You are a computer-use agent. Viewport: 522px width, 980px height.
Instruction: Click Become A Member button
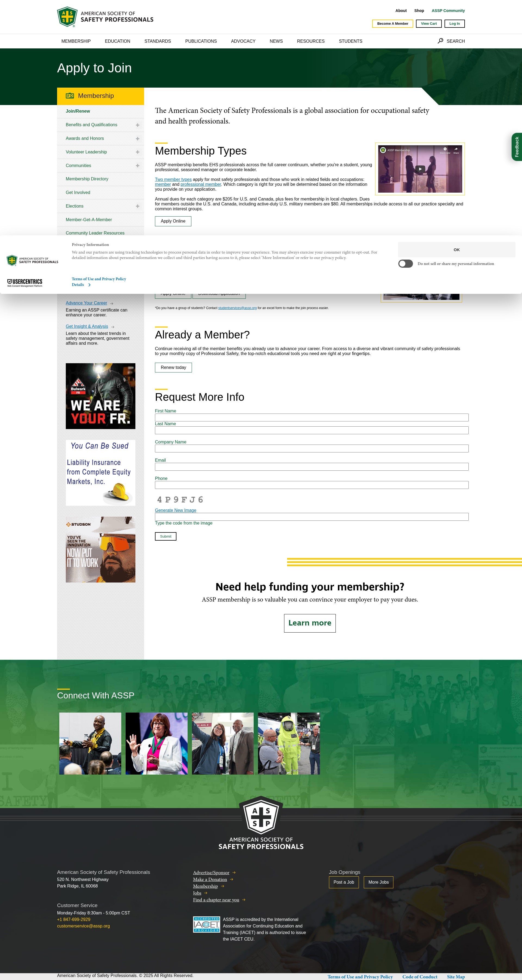(392, 24)
